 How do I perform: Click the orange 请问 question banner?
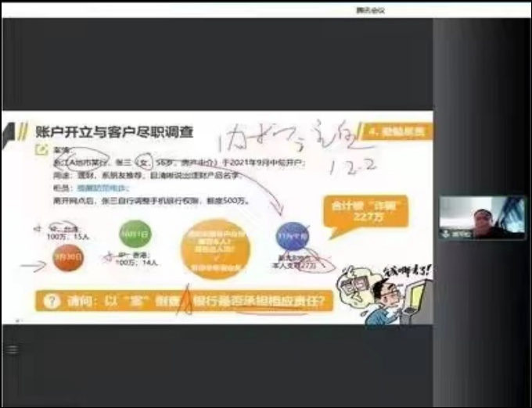pos(188,302)
